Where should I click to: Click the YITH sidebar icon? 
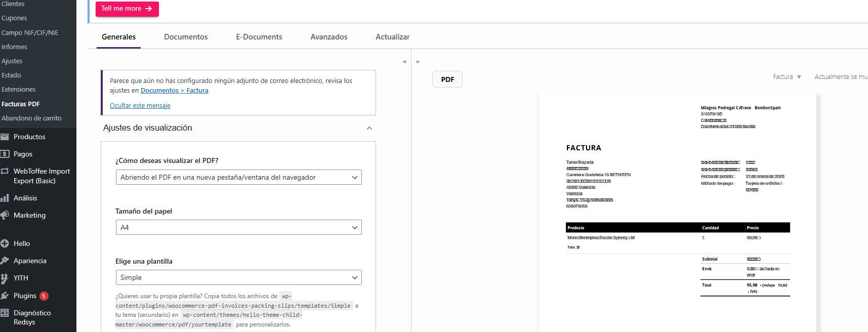click(x=5, y=278)
